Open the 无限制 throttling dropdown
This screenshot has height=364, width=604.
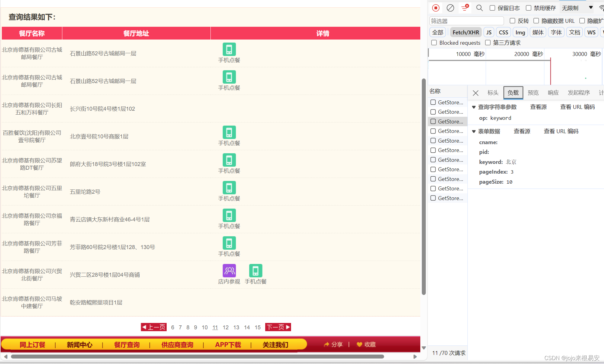577,8
